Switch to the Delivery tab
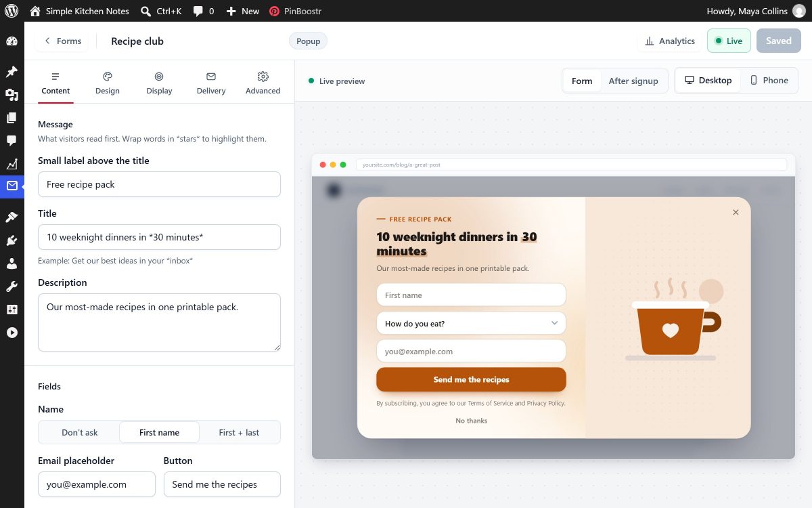This screenshot has height=508, width=812. click(211, 83)
